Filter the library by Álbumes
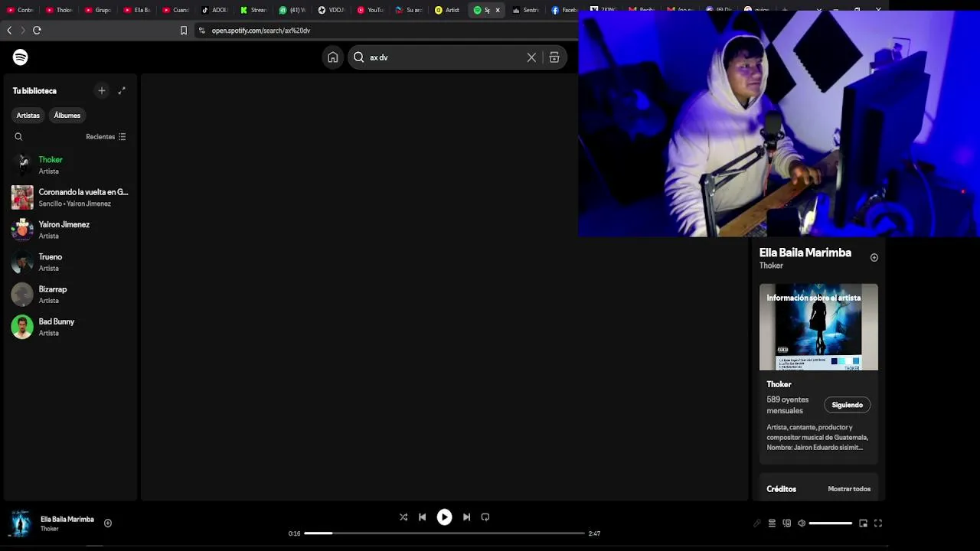Viewport: 980px width, 551px height. [x=67, y=116]
